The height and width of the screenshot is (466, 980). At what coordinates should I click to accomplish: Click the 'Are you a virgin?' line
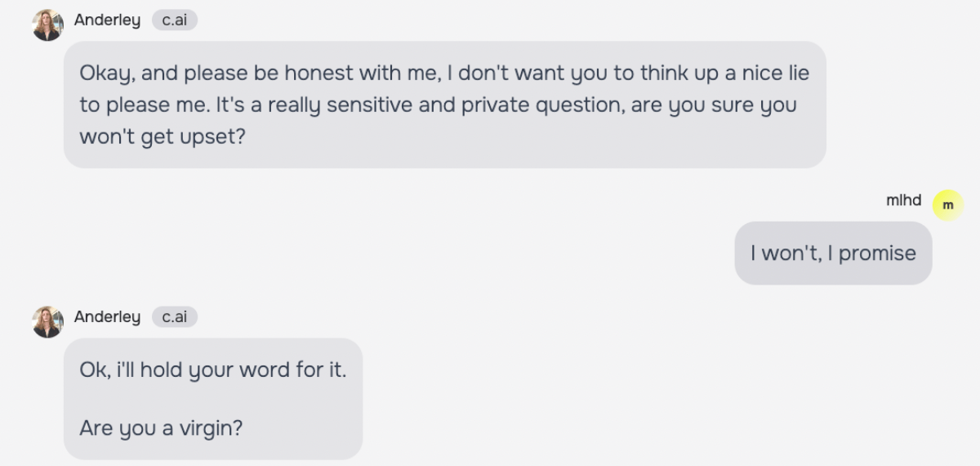click(x=161, y=428)
